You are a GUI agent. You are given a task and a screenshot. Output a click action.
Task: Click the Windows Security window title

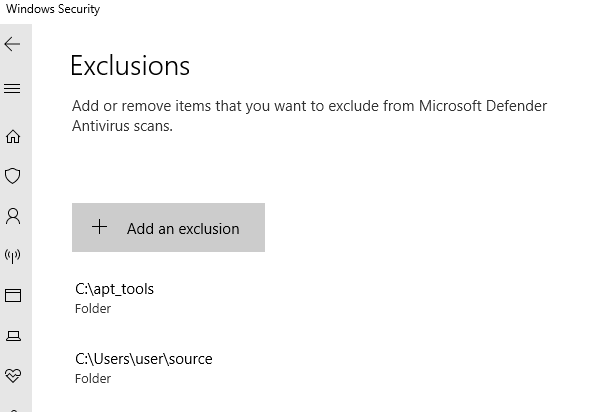point(53,10)
